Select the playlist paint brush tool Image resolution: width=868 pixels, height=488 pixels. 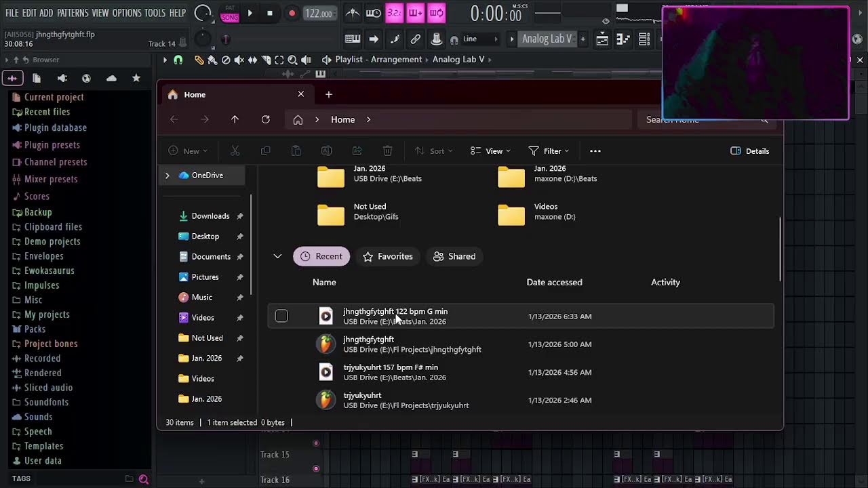click(x=212, y=60)
